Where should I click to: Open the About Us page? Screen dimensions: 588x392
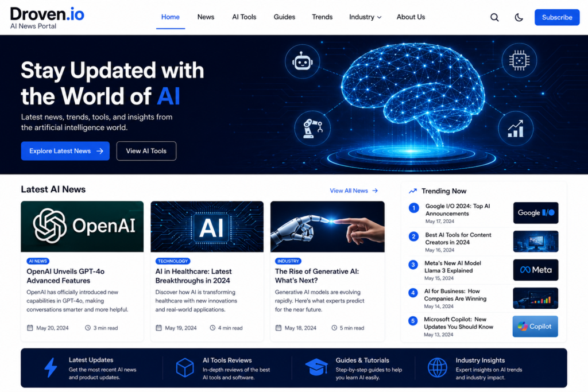[411, 17]
